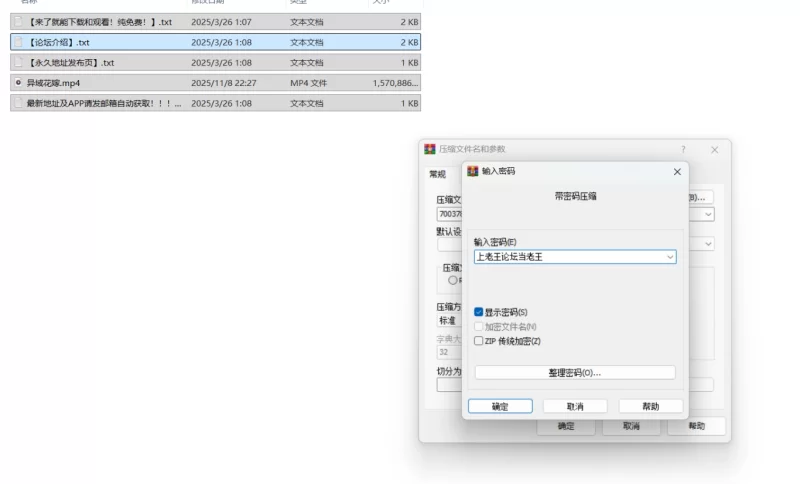This screenshot has height=484, width=800.
Task: Click the WinRAR icon in the 输入密码 title bar
Action: 473,171
